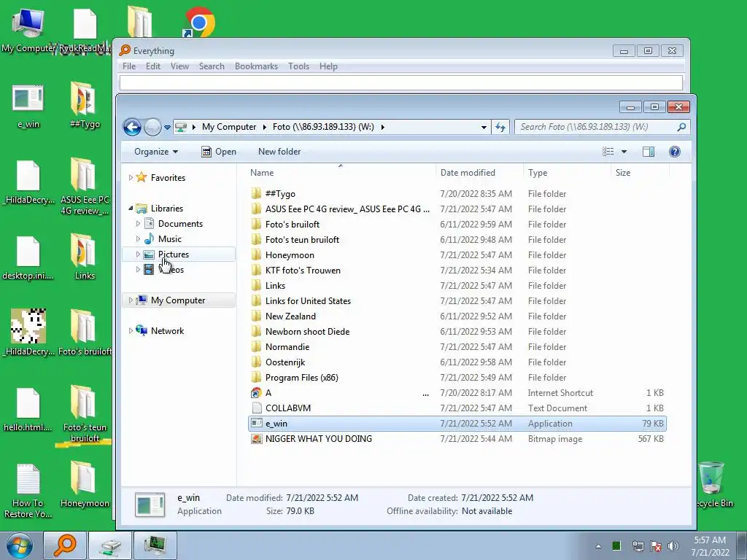The width and height of the screenshot is (747, 560).
Task: Click the volume speaker tray icon
Action: [673, 546]
